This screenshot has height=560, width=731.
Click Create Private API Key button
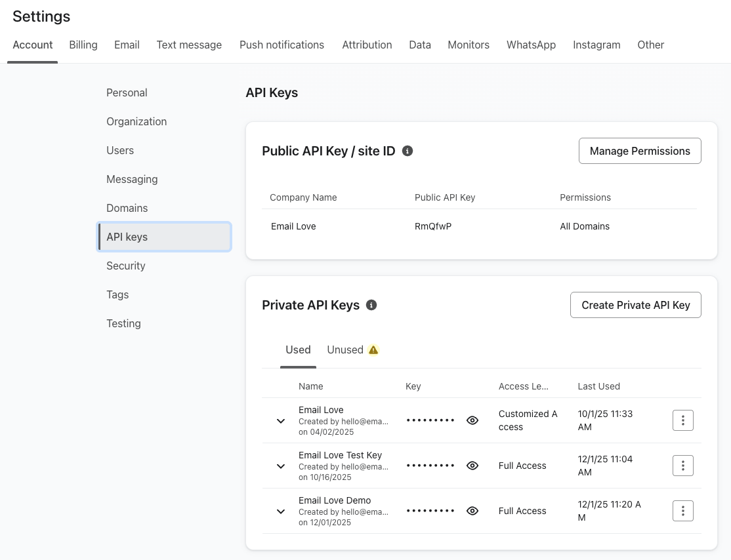[635, 305]
